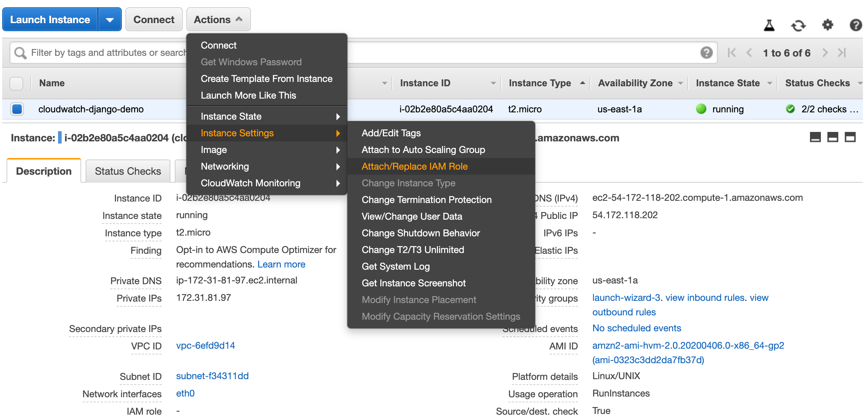Open Status Checks column dropdown arrow

pos(860,83)
